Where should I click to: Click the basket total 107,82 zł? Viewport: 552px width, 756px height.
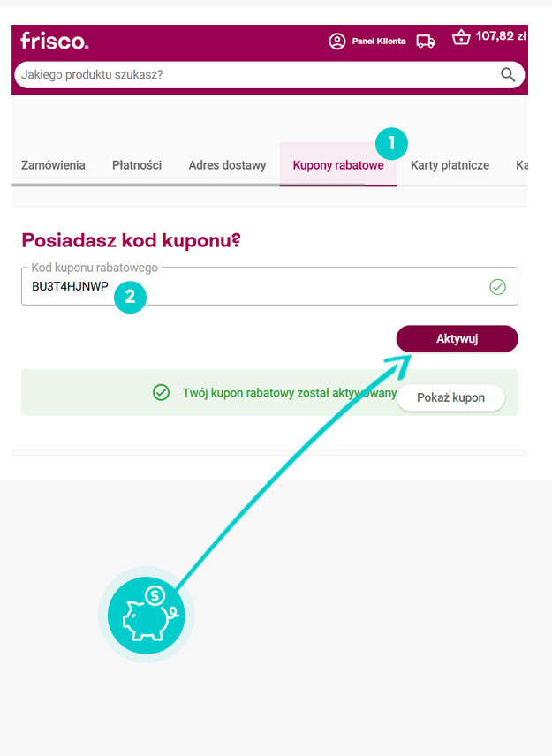501,37
